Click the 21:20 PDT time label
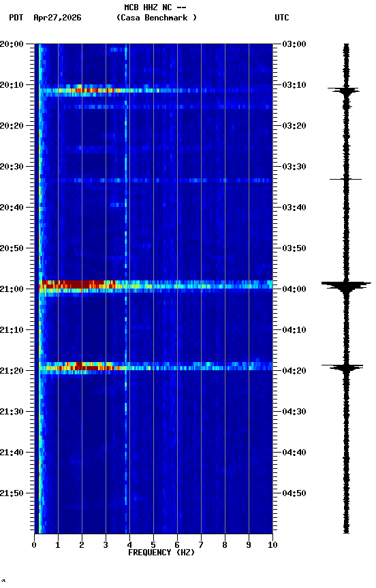Screen dimensions: 376x588 tap(12, 371)
